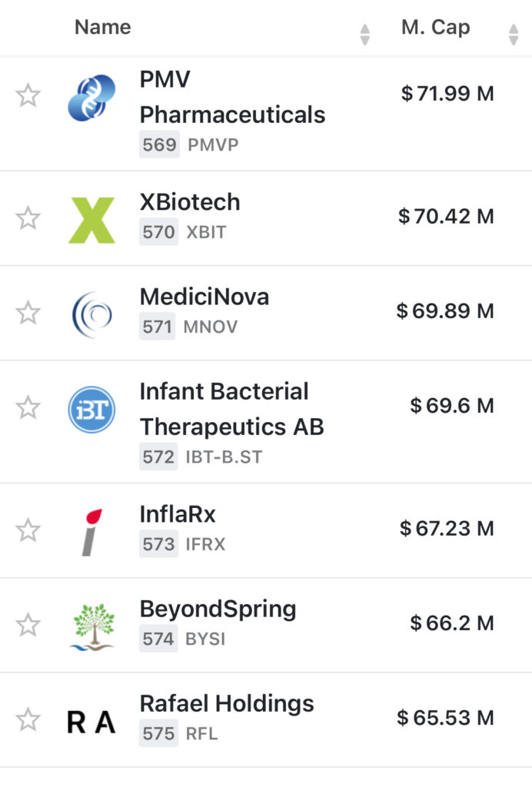Favorite PMV Pharmaceuticals with the star
Screen dimensions: 532x787
pos(28,96)
